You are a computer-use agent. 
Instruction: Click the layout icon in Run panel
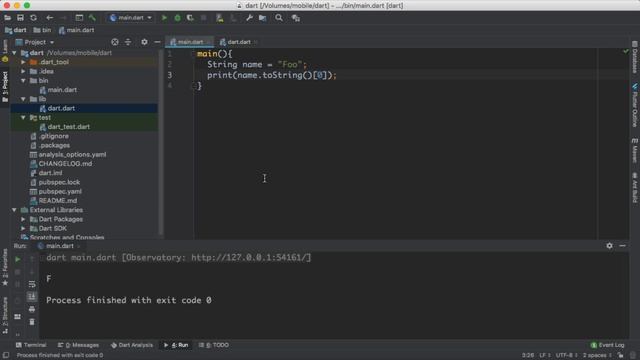[x=18, y=317]
